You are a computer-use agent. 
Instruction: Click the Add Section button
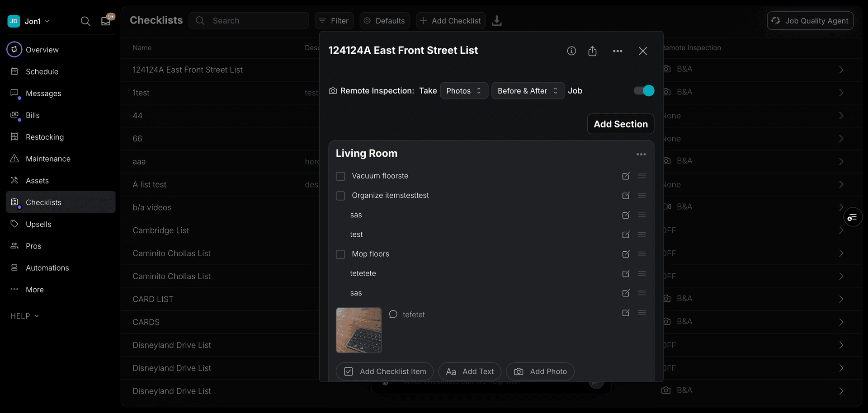[x=620, y=124]
